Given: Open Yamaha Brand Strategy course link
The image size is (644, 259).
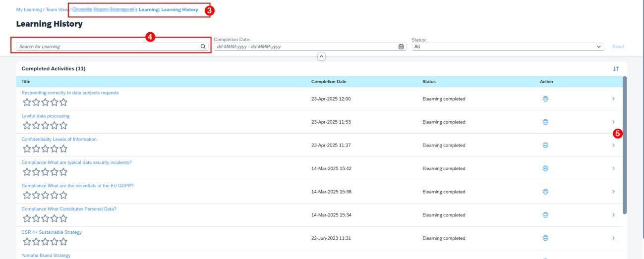Looking at the screenshot, I should point(46,256).
